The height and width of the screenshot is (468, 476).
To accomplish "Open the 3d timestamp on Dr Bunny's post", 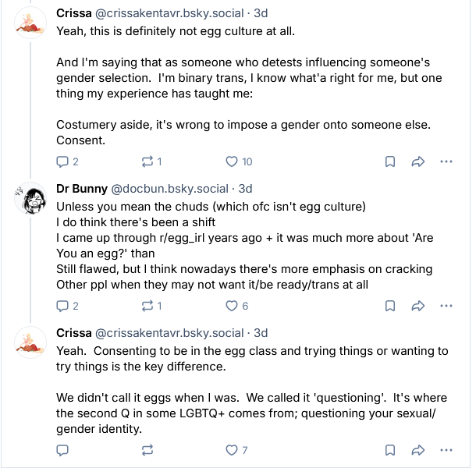I will click(245, 189).
